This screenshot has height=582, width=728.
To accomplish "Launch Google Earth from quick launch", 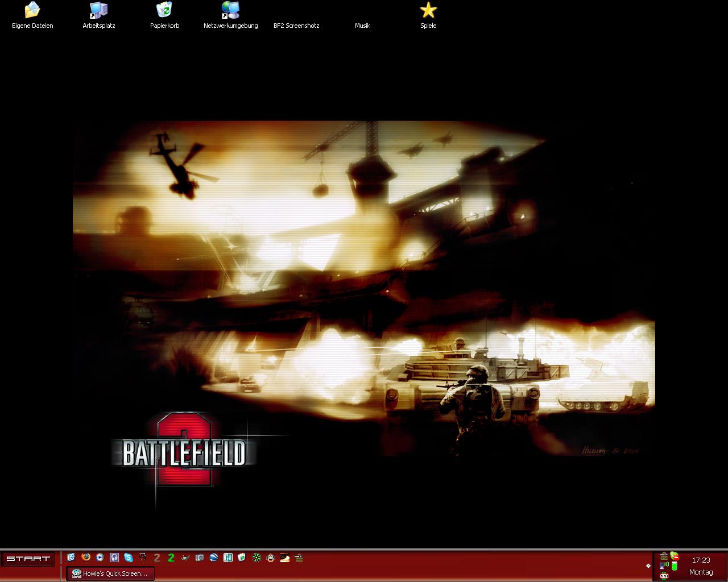I will coord(214,558).
